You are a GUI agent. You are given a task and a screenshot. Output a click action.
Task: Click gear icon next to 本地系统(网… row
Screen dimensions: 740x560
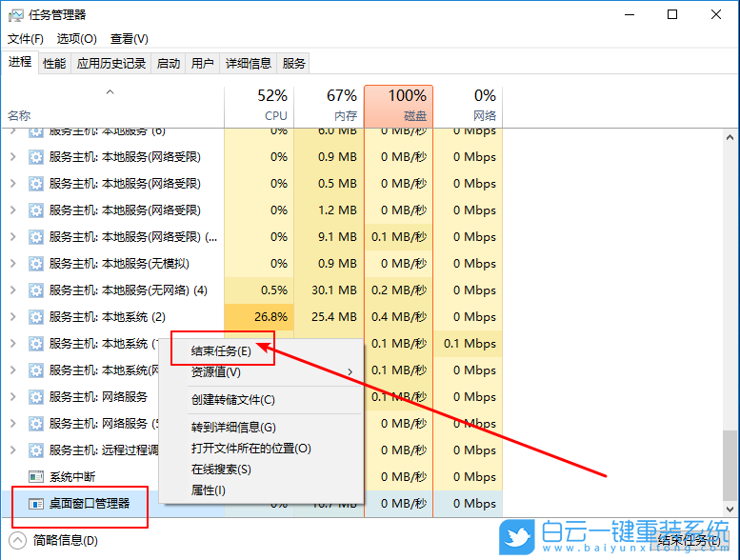point(36,370)
